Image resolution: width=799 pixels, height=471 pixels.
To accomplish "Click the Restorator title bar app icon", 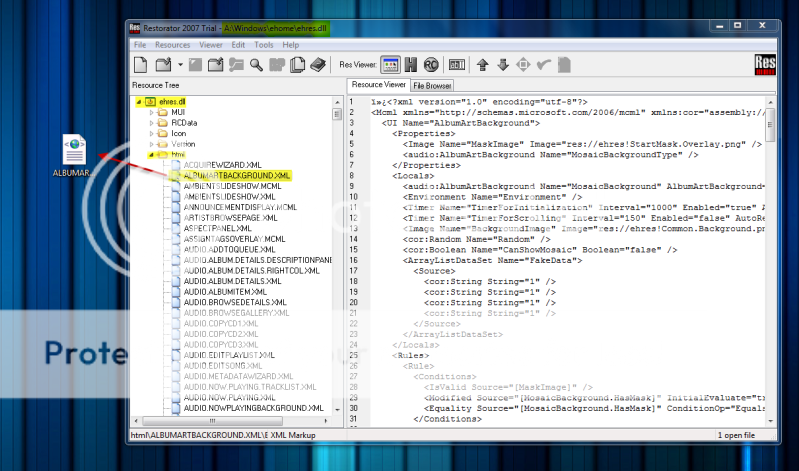I will pos(135,28).
